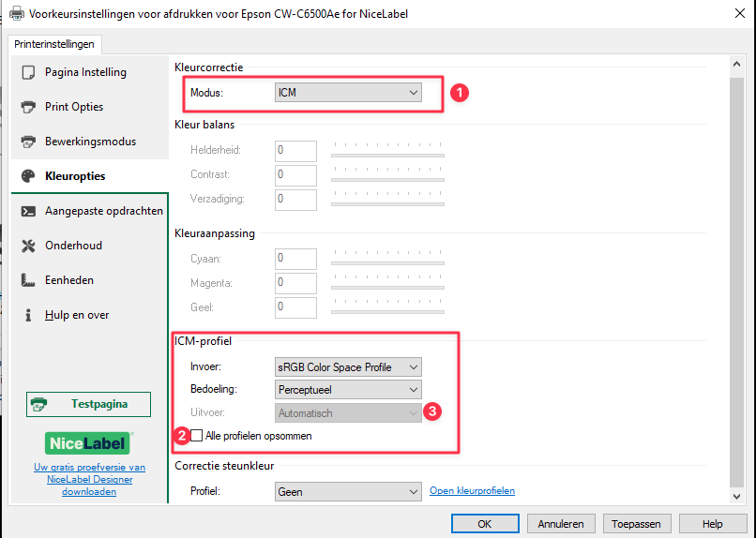This screenshot has height=538, width=756.
Task: Click the Contrast value field
Action: (x=295, y=175)
